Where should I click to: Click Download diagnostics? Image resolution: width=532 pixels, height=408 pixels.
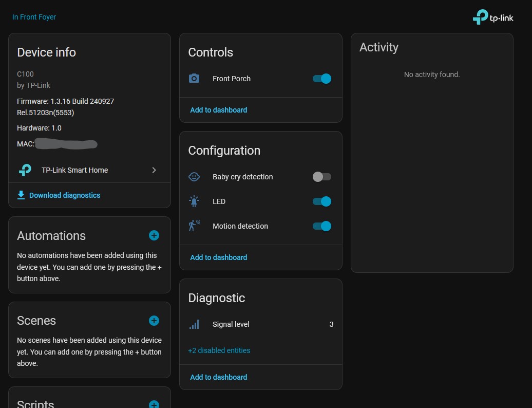(65, 195)
